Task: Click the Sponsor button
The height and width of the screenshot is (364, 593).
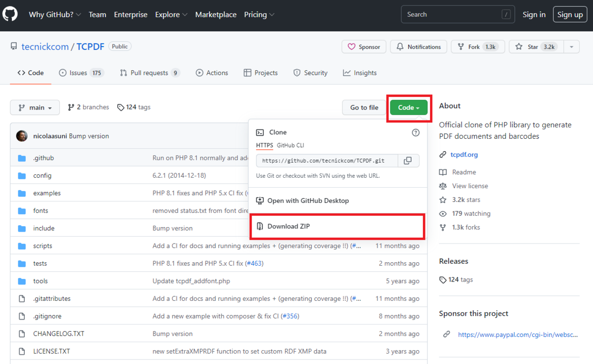Action: 364,47
